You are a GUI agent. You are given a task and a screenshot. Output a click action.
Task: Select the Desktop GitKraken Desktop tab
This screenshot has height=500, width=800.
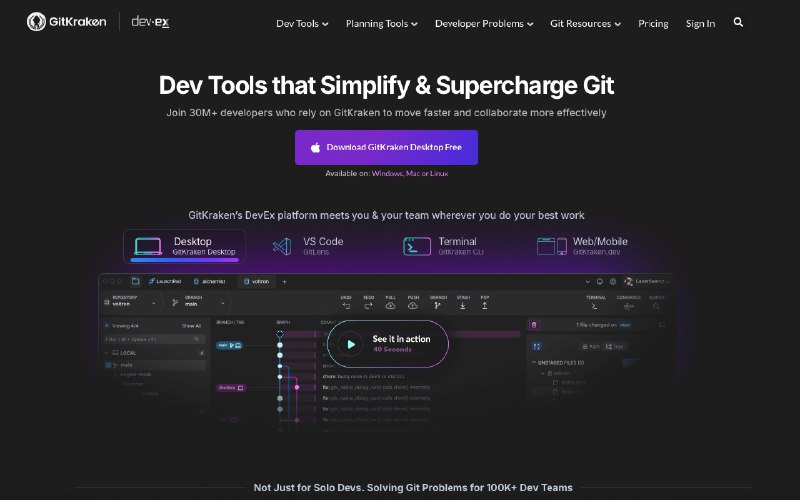pyautogui.click(x=184, y=246)
